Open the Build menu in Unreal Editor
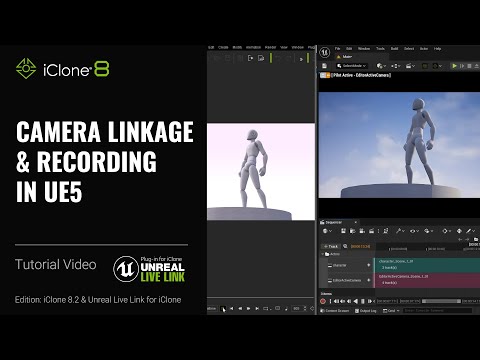480x360 pixels. 394,49
